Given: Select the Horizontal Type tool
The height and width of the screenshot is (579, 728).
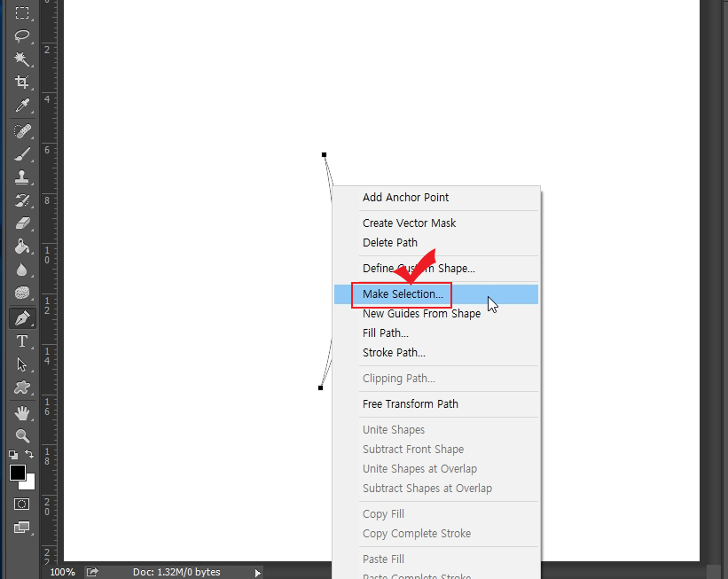Looking at the screenshot, I should pyautogui.click(x=22, y=341).
